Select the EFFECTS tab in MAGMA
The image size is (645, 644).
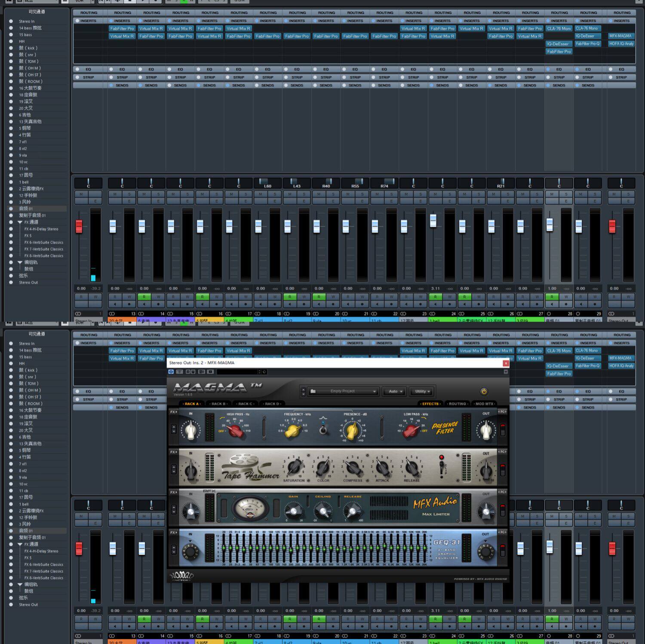click(x=430, y=404)
